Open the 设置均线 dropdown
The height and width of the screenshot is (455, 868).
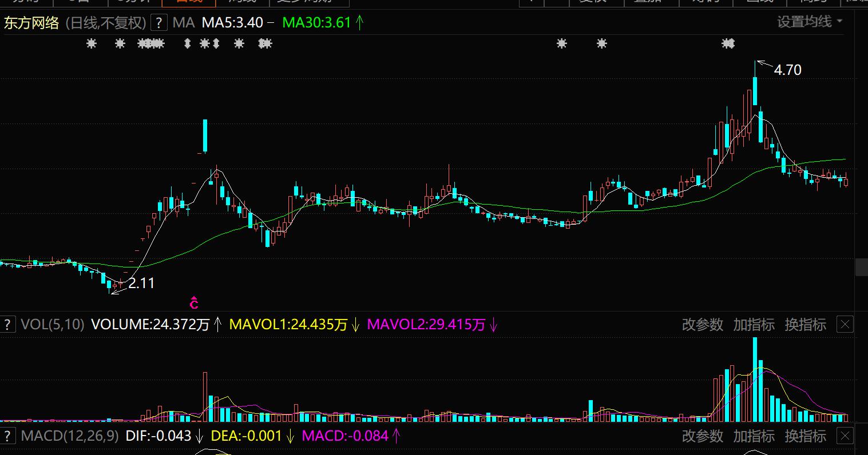click(810, 22)
